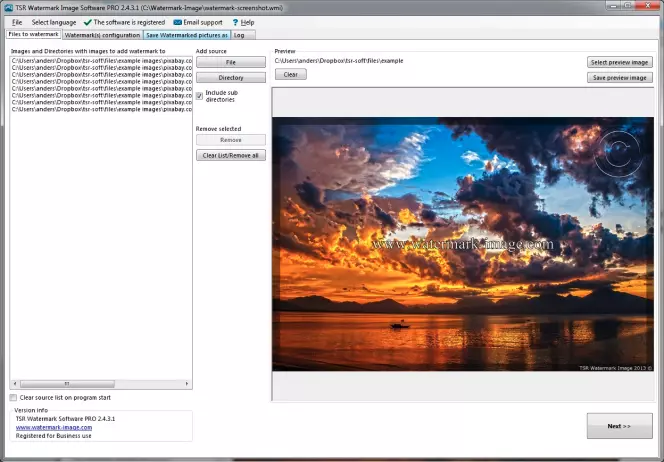Click the Images and Directories list heading
This screenshot has height=462, width=664.
click(88, 51)
